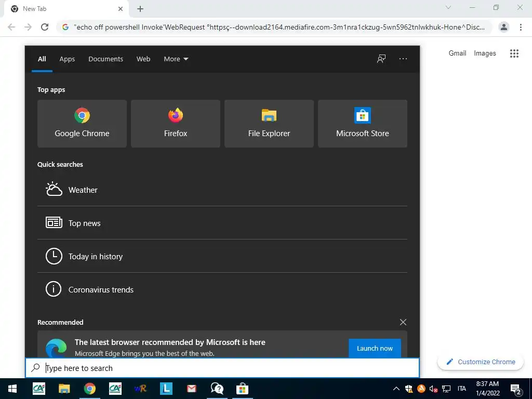Open the Windows Start menu

12,389
